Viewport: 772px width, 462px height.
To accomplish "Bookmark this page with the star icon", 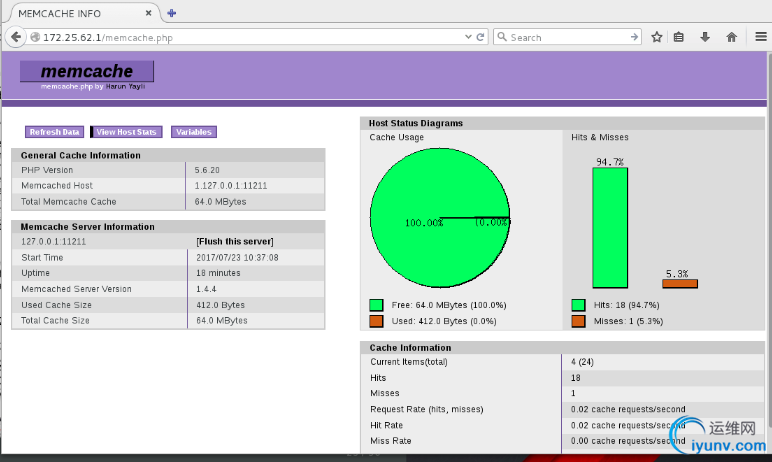I will click(656, 37).
